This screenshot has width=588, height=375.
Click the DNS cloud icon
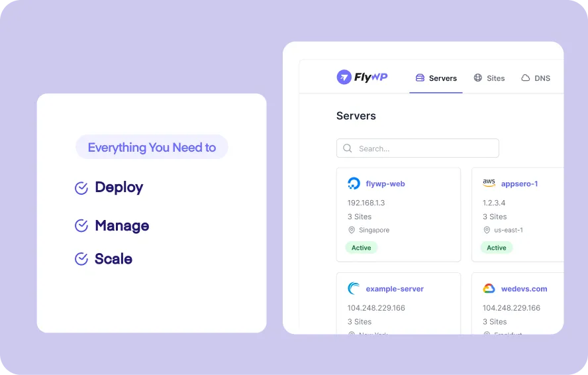[525, 78]
